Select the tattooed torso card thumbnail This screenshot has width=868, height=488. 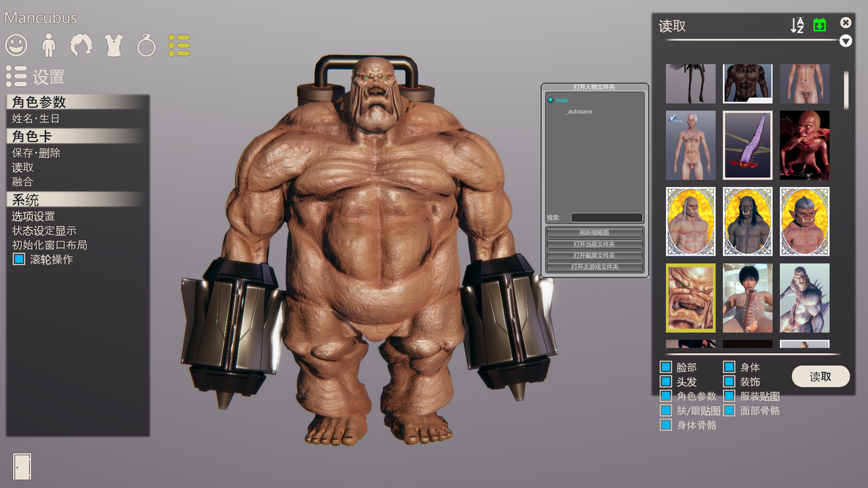747,83
